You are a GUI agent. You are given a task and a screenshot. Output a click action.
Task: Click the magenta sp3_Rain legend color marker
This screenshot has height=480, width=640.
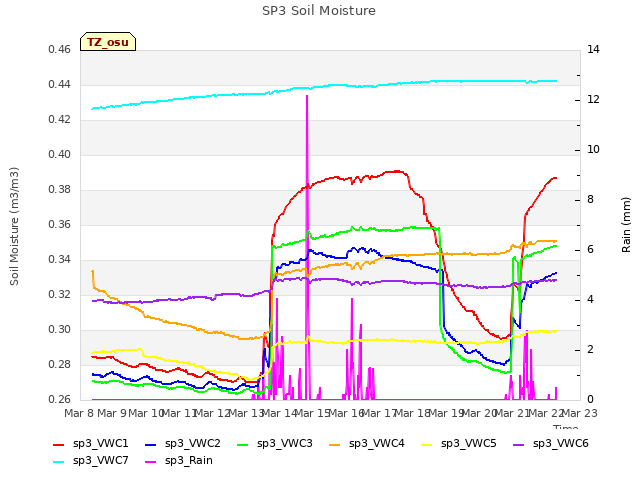pyautogui.click(x=151, y=462)
